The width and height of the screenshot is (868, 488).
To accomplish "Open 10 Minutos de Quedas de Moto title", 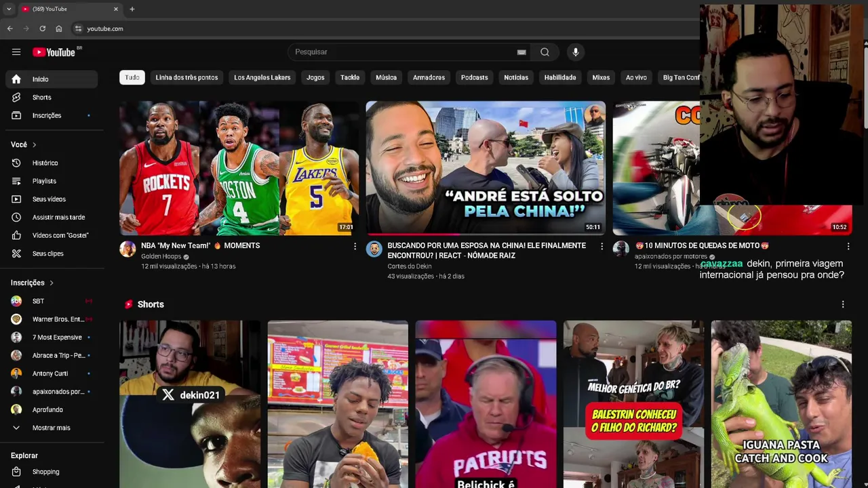I will 702,245.
